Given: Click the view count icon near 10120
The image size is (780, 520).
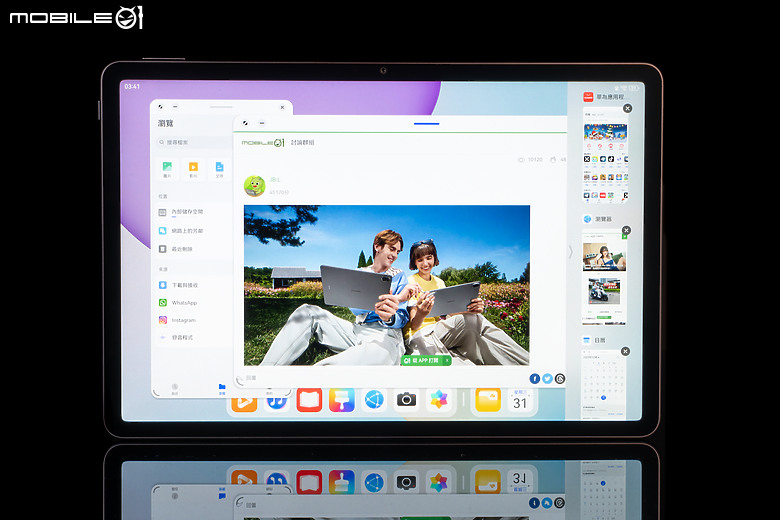Looking at the screenshot, I should pyautogui.click(x=521, y=160).
